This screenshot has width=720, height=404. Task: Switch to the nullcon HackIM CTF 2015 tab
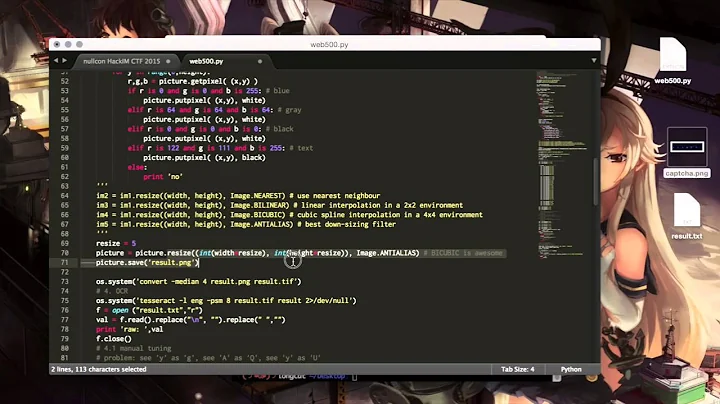(122, 61)
